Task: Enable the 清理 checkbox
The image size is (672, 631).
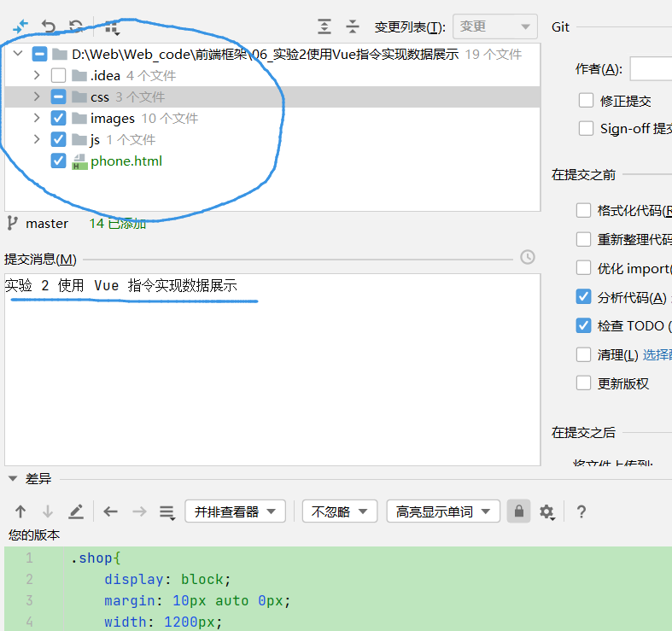Action: click(583, 354)
